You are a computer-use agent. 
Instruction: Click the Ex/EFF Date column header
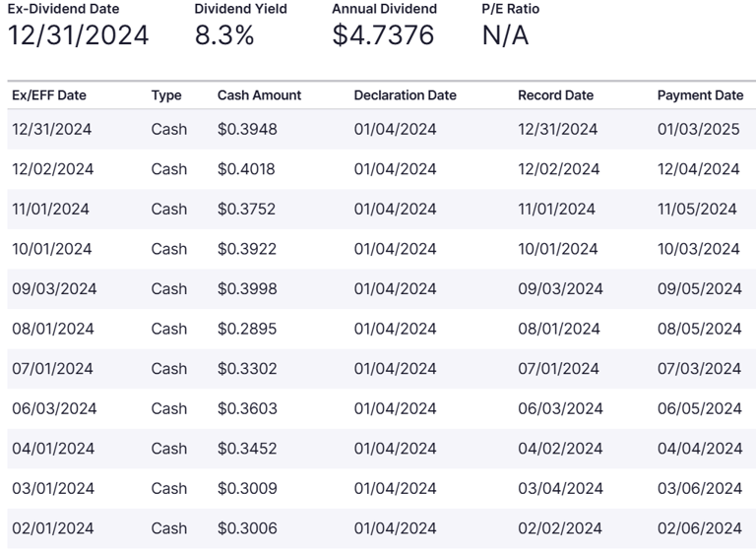49,95
